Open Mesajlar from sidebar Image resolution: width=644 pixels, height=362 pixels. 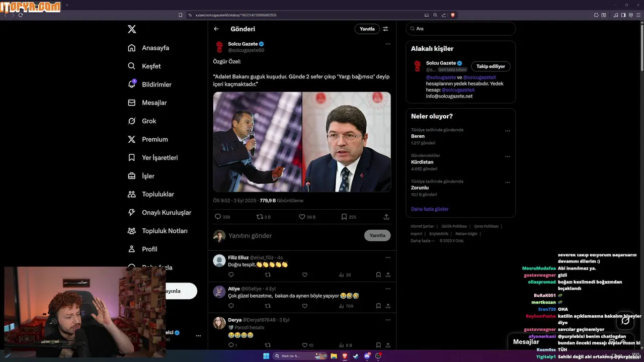point(147,103)
